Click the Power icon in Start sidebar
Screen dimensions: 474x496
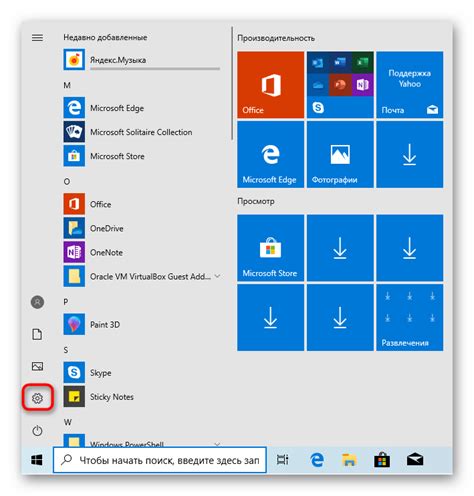click(x=37, y=430)
